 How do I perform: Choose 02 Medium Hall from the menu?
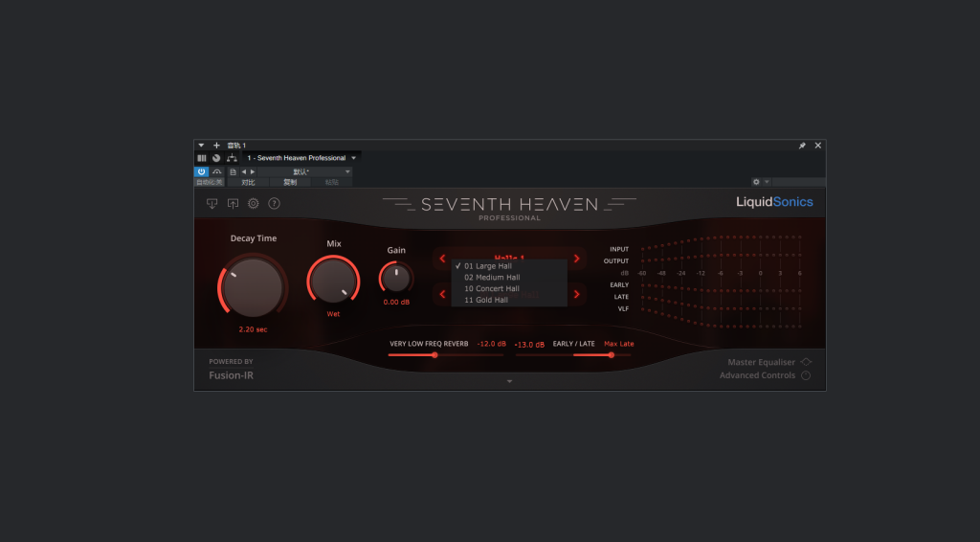[509, 278]
